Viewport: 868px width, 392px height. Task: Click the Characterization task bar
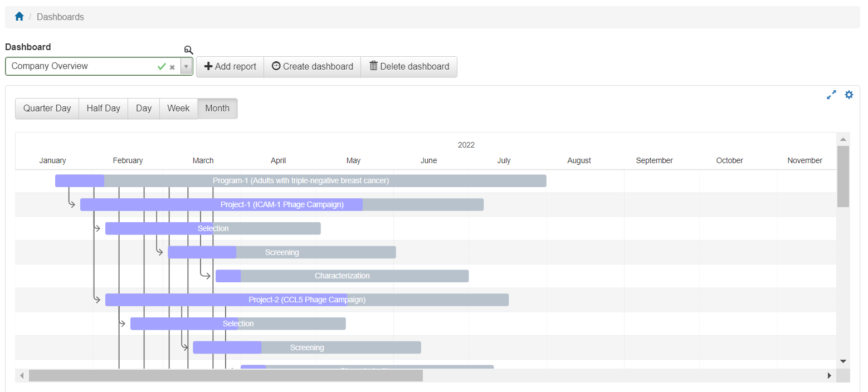[342, 276]
